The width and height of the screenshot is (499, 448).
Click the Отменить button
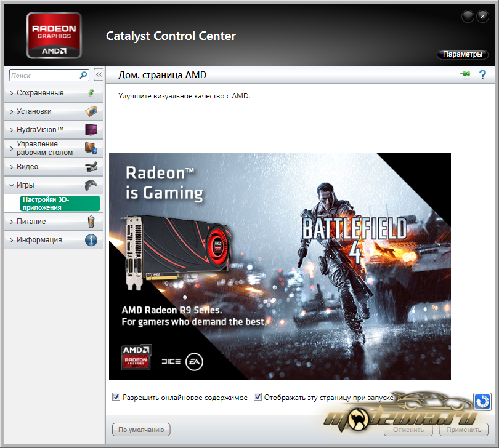(408, 430)
